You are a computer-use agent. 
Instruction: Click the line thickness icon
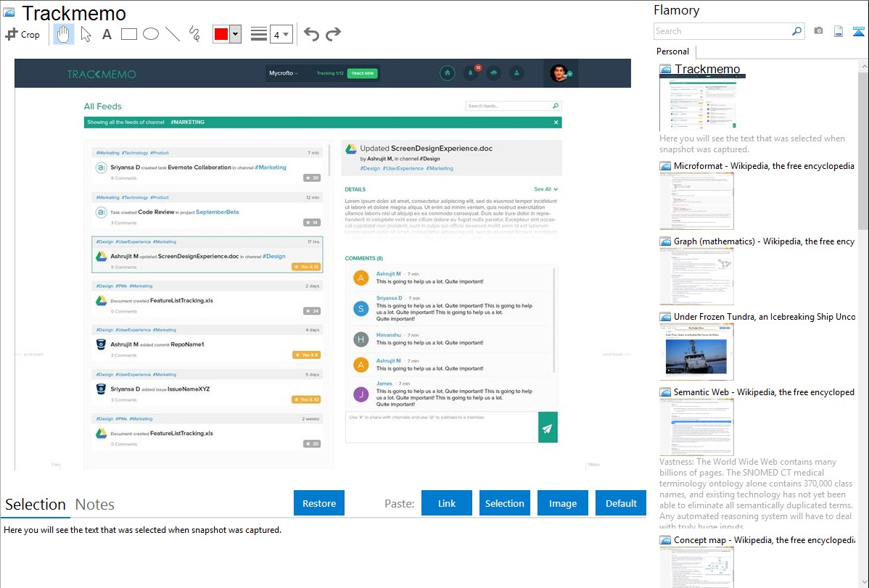point(259,34)
